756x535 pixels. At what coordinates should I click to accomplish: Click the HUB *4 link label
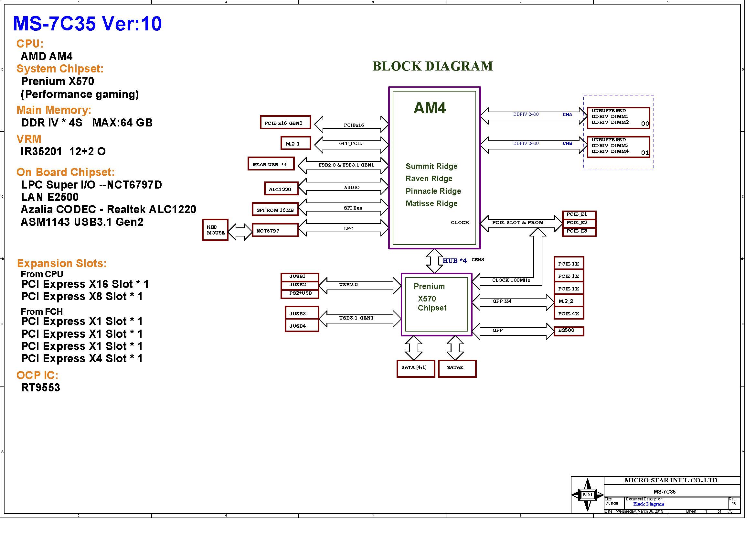point(454,261)
